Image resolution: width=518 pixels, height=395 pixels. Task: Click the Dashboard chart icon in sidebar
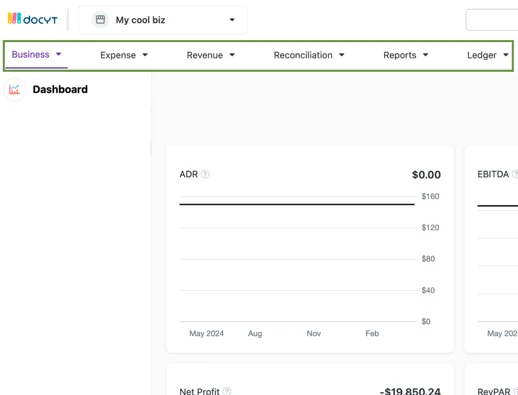pyautogui.click(x=14, y=89)
